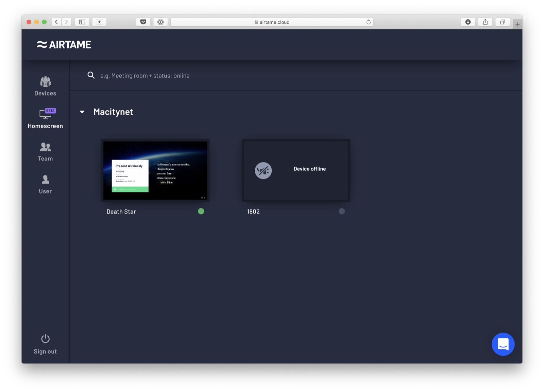This screenshot has height=392, width=544.
Task: Click the BETA badge on Homescreen
Action: click(50, 110)
